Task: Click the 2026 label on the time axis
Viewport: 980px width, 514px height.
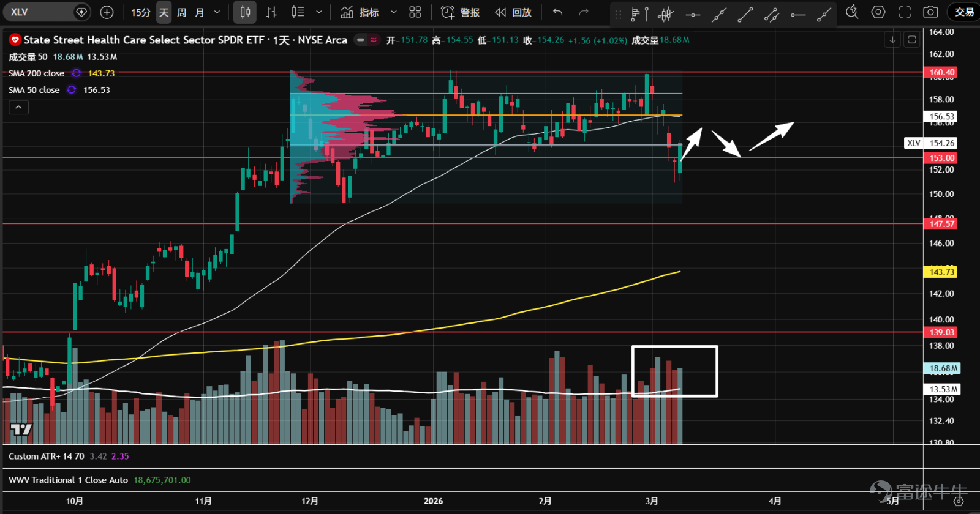Action: 434,501
